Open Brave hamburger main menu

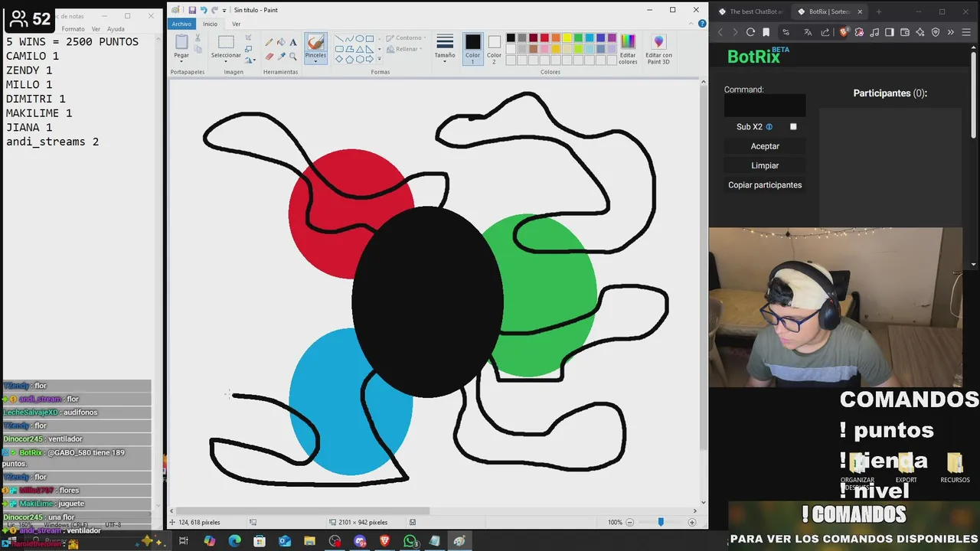point(965,32)
